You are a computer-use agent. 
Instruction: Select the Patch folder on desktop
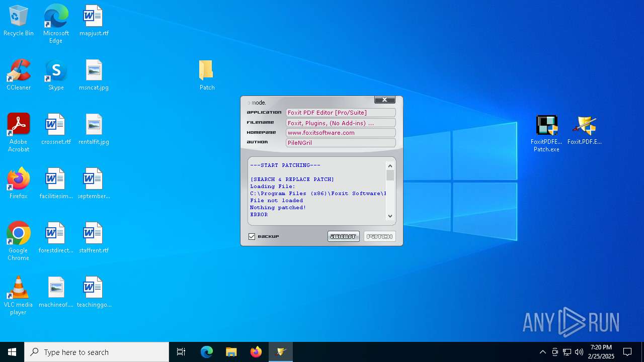point(207,75)
